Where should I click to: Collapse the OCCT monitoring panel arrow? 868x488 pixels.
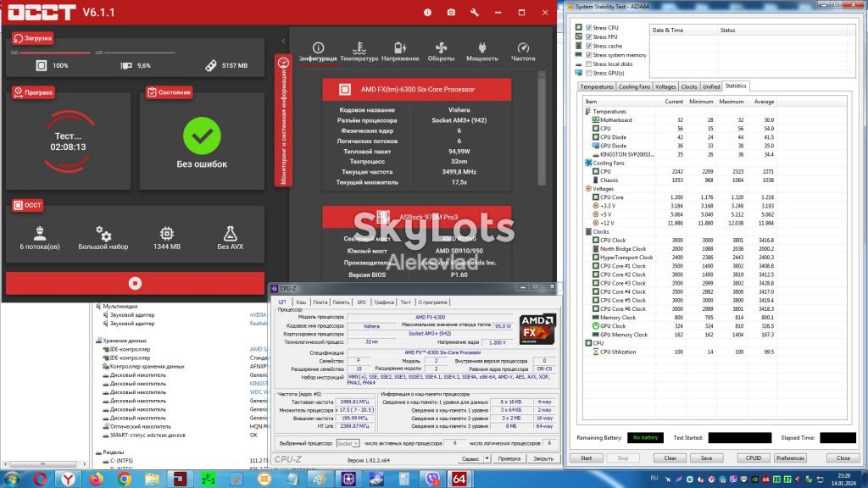click(x=283, y=41)
